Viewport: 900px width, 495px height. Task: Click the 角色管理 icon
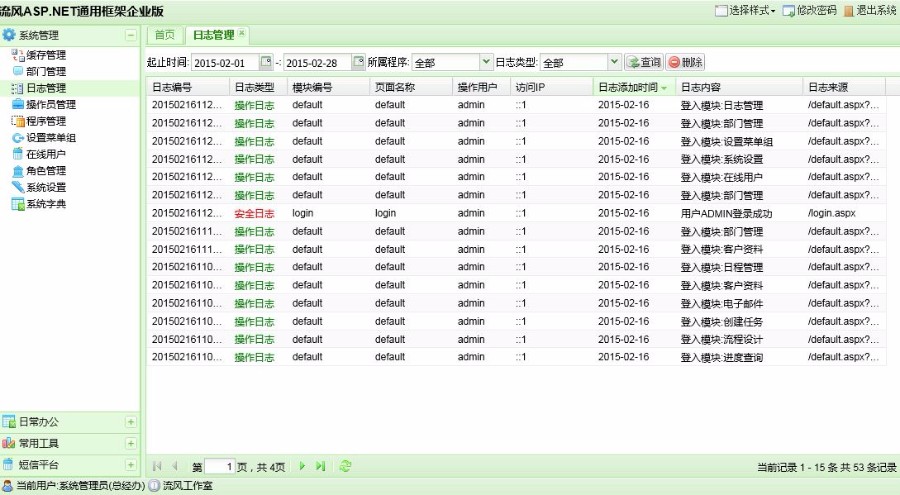17,171
